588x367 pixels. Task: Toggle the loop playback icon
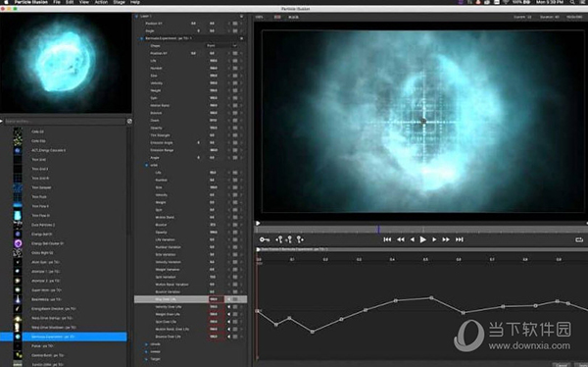pos(579,239)
